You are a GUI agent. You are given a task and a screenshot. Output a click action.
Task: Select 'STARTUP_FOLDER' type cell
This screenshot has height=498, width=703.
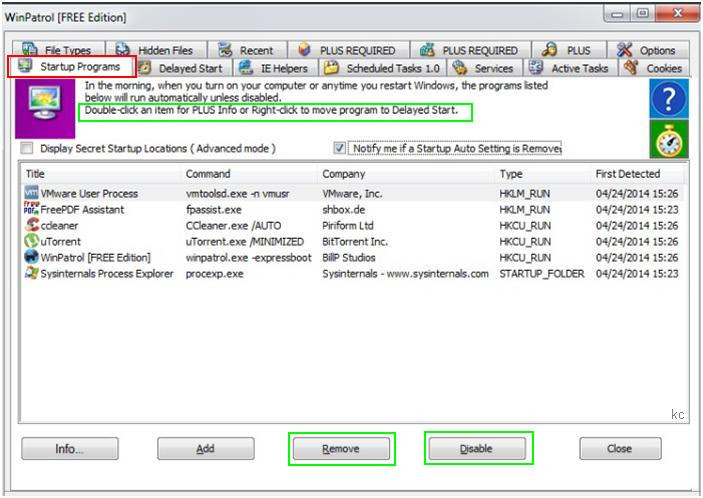coord(542,274)
